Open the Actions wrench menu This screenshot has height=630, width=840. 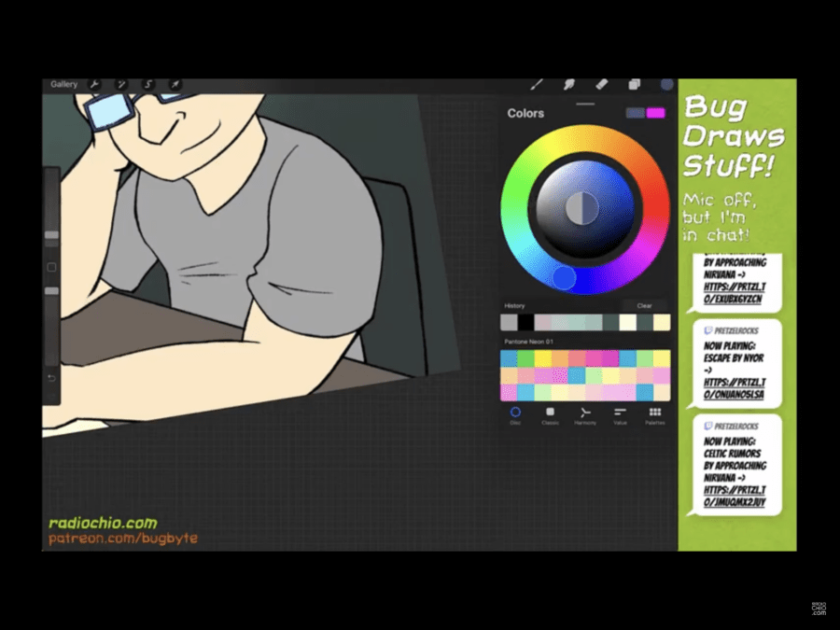(94, 85)
